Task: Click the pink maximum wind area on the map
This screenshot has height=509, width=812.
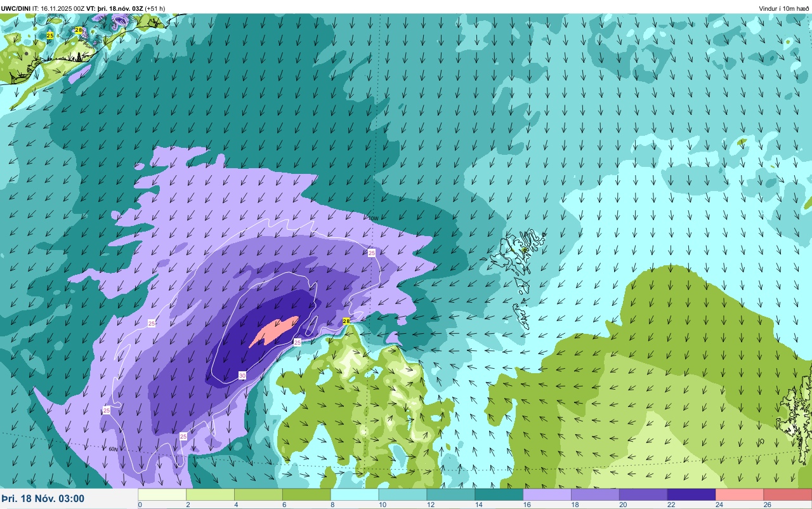Action: tap(273, 332)
